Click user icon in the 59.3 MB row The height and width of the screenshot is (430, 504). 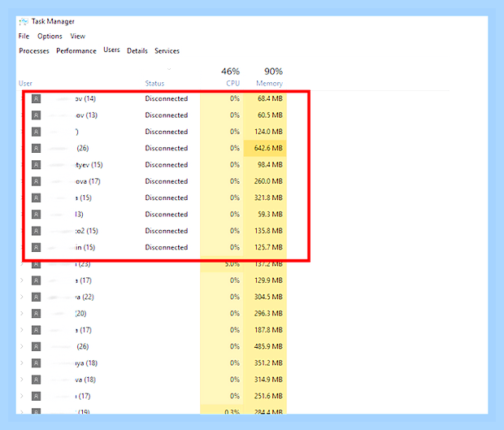[x=37, y=215]
